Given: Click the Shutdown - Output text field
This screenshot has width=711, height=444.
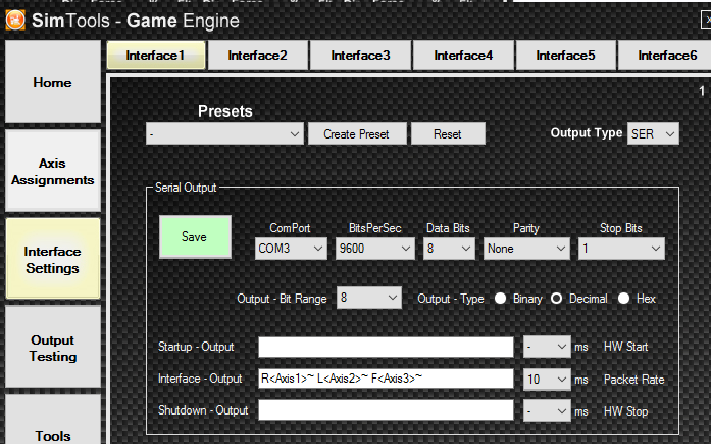Looking at the screenshot, I should point(386,410).
